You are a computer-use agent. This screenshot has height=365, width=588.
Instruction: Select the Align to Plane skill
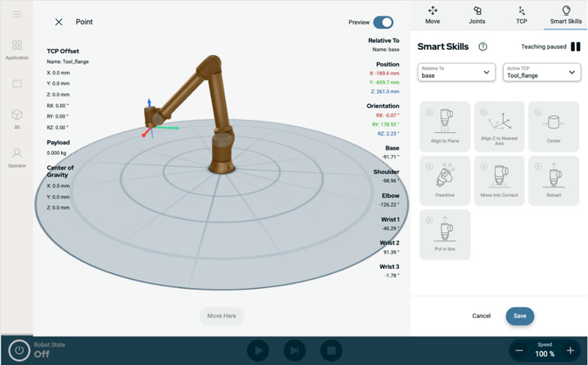click(x=445, y=126)
